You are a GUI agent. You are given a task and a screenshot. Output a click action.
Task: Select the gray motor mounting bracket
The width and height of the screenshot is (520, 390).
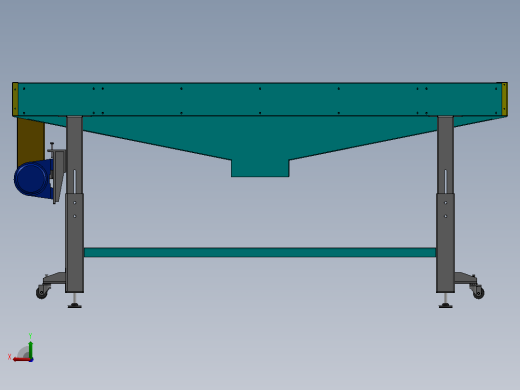[58, 175]
